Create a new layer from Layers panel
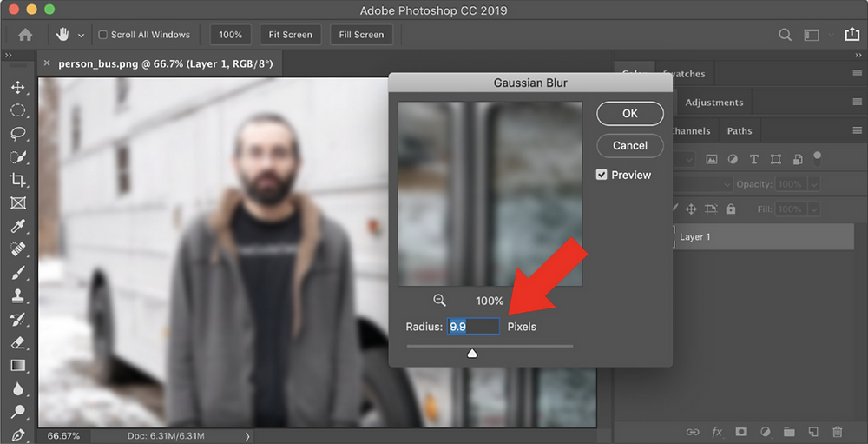868x444 pixels. coord(813,432)
